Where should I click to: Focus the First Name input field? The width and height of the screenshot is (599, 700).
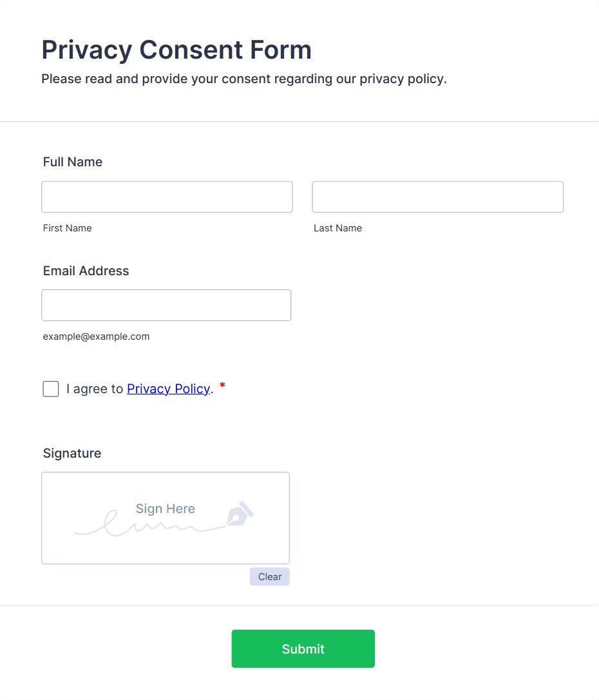pyautogui.click(x=167, y=197)
